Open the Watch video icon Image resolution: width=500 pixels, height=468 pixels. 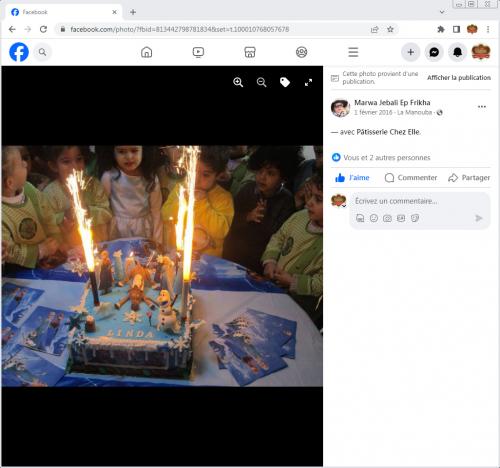(x=198, y=52)
